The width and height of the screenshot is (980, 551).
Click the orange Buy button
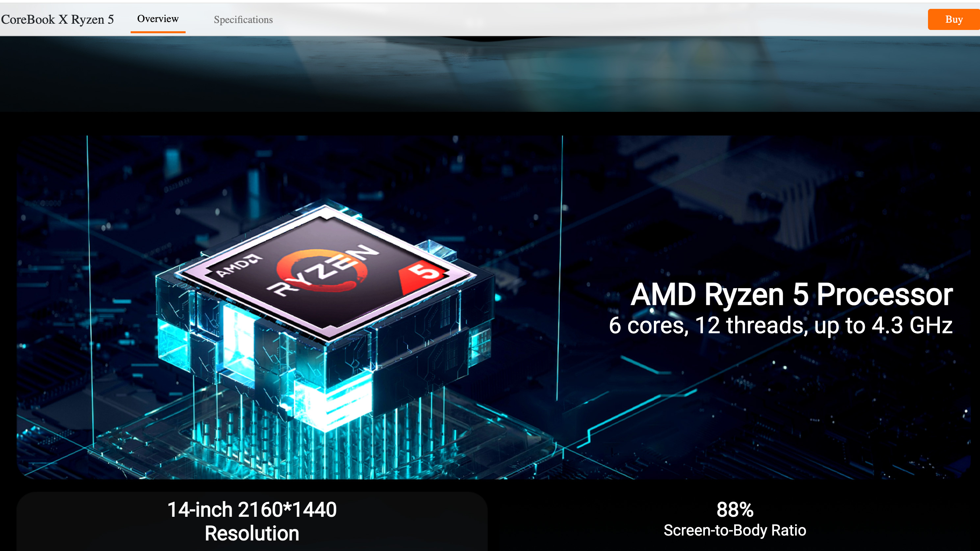(954, 19)
